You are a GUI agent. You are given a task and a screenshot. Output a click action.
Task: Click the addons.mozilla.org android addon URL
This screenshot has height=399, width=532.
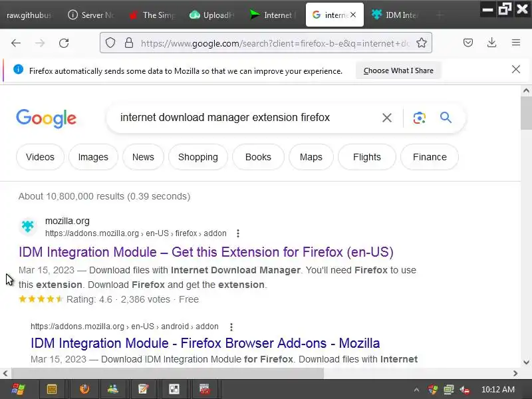pyautogui.click(x=124, y=327)
